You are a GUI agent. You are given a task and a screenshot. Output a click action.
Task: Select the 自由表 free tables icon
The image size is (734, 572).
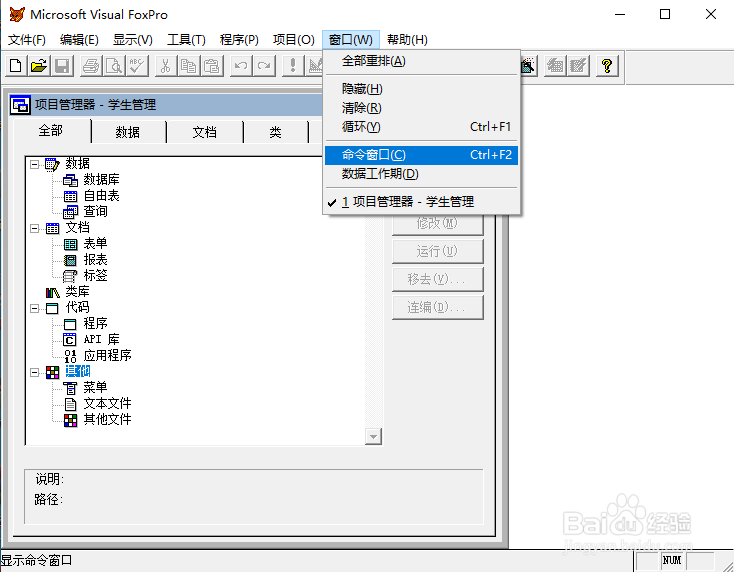coord(70,196)
